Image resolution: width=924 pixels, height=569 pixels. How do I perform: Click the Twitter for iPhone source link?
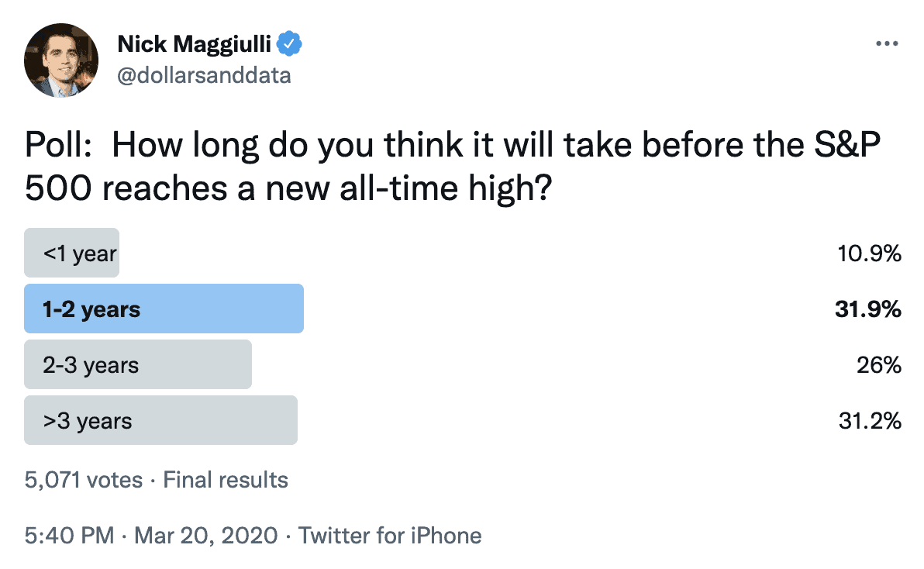[x=390, y=536]
